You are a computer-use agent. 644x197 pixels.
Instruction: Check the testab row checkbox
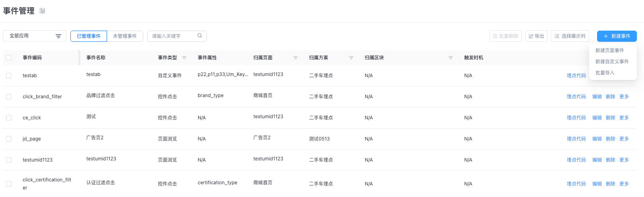[9, 76]
